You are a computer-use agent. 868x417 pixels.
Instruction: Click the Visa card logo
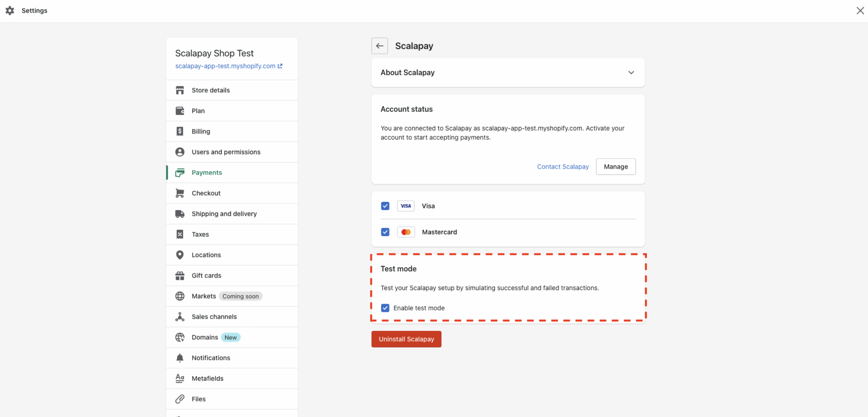tap(406, 206)
